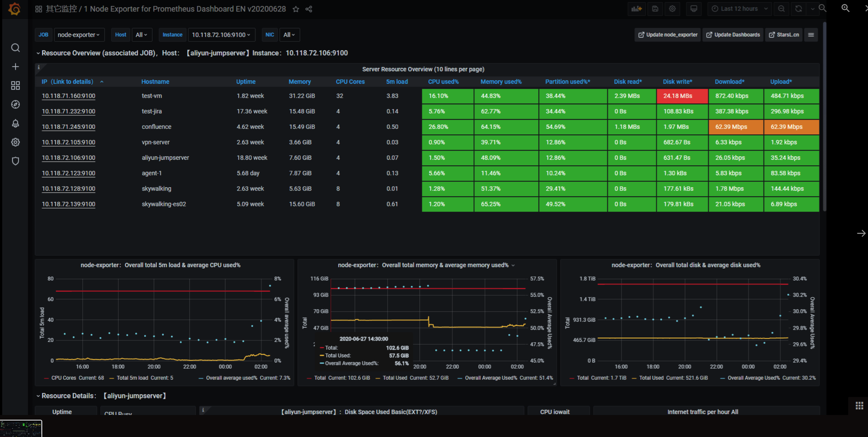
Task: Open the Last 12 hours time picker
Action: 739,8
